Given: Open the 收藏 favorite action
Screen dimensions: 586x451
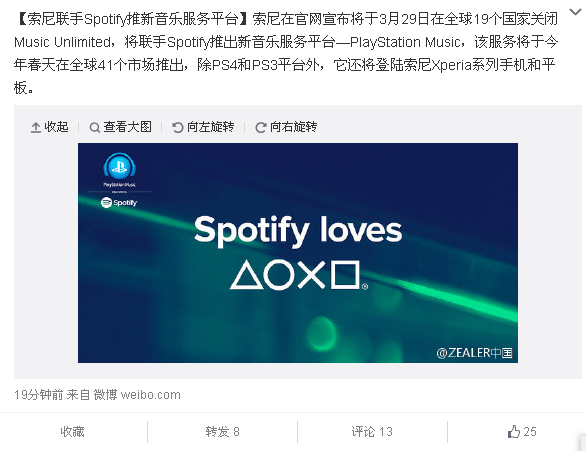Looking at the screenshot, I should (x=73, y=432).
